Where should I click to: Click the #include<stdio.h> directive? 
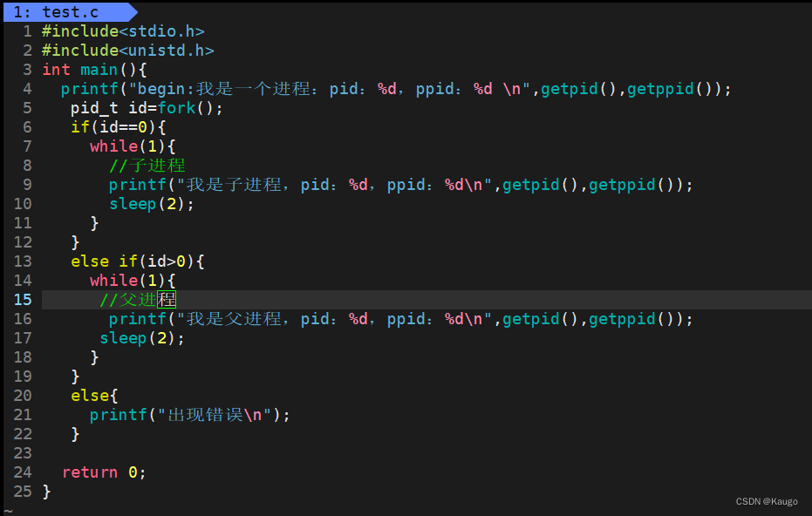[121, 31]
